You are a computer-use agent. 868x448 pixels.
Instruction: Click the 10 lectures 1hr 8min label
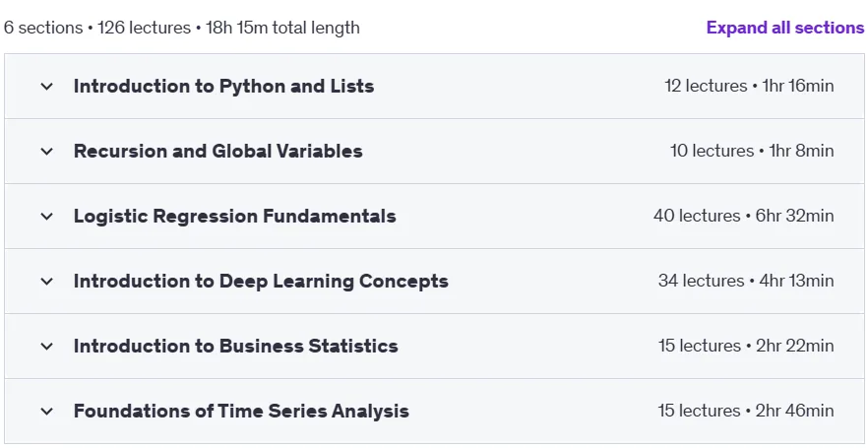(752, 152)
